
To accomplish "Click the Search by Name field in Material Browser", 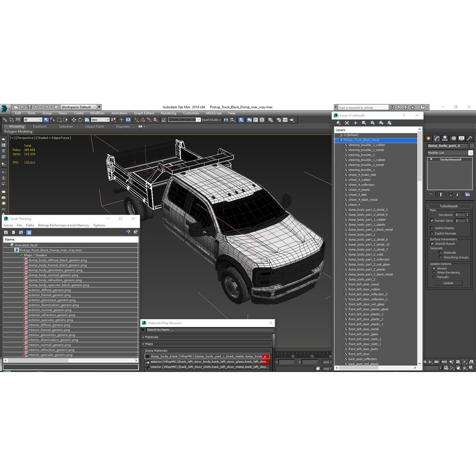I will pyautogui.click(x=209, y=330).
